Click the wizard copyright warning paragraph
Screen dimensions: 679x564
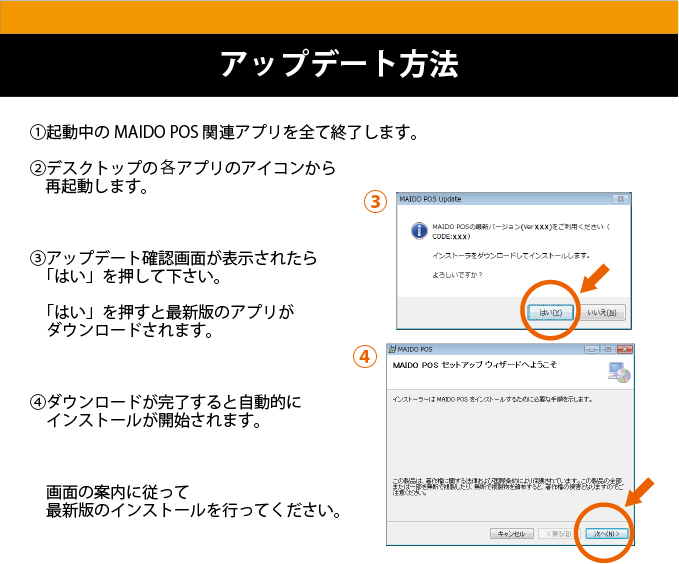click(x=508, y=487)
